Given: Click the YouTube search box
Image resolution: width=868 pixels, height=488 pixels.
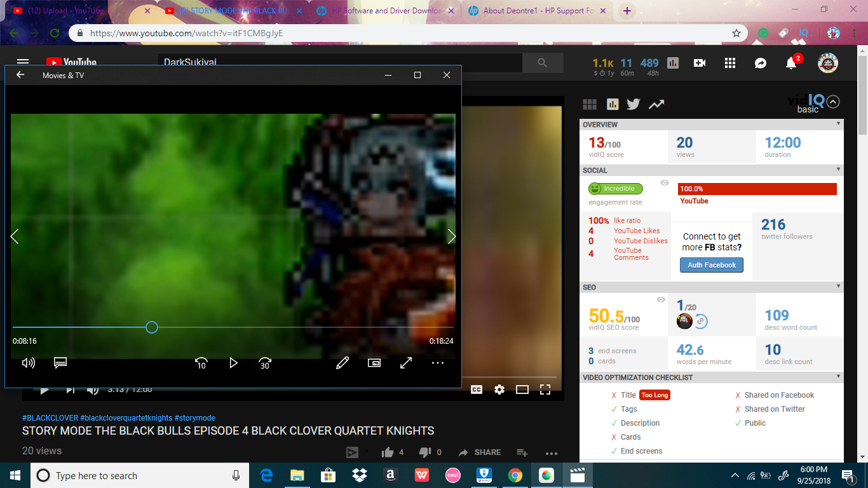Looking at the screenshot, I should pos(339,62).
